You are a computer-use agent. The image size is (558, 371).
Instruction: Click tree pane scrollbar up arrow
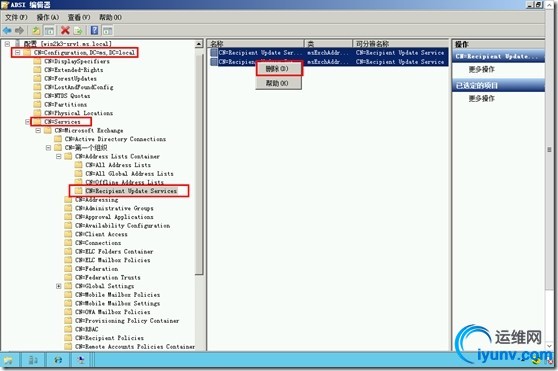pyautogui.click(x=199, y=44)
